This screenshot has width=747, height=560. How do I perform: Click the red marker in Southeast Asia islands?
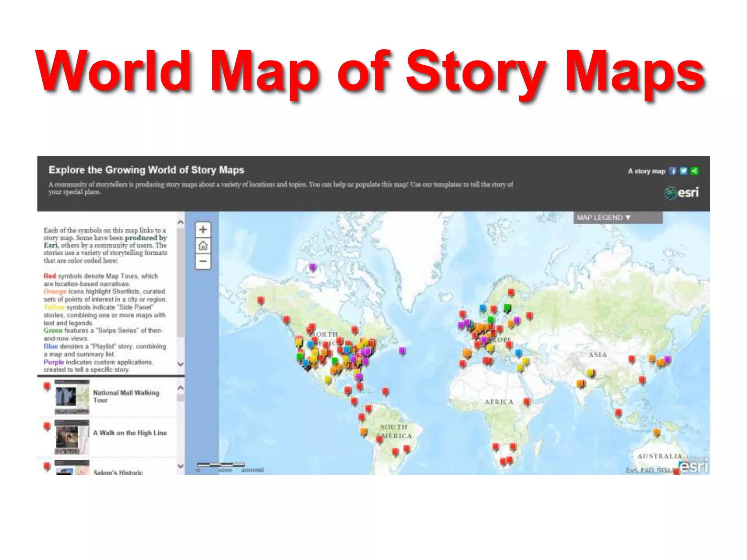pyautogui.click(x=618, y=413)
